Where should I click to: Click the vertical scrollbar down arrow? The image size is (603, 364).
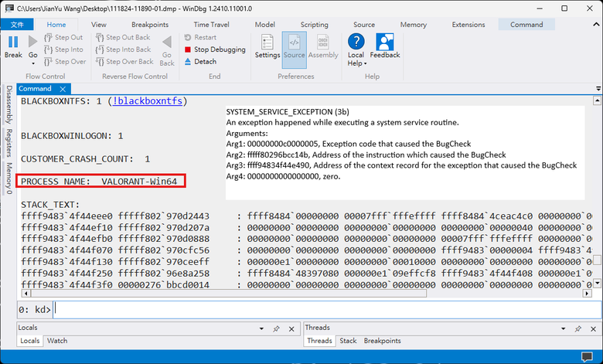coord(597,284)
